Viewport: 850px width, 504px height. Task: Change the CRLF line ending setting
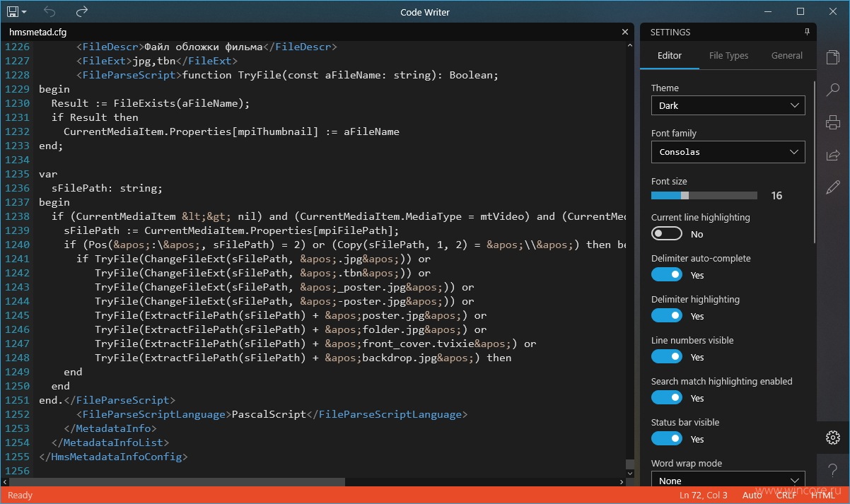point(786,495)
